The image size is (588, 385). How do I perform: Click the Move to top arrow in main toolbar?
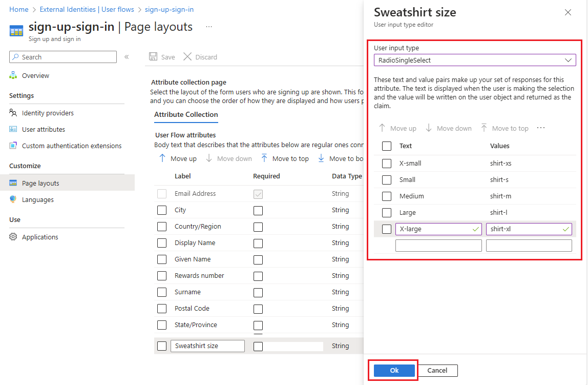(x=264, y=158)
